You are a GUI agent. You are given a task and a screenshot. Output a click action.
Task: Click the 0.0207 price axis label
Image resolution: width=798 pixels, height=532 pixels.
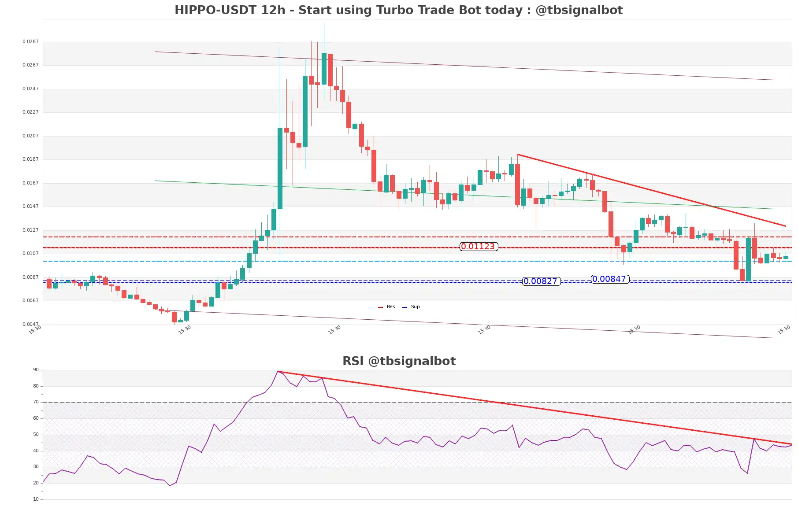pyautogui.click(x=30, y=136)
